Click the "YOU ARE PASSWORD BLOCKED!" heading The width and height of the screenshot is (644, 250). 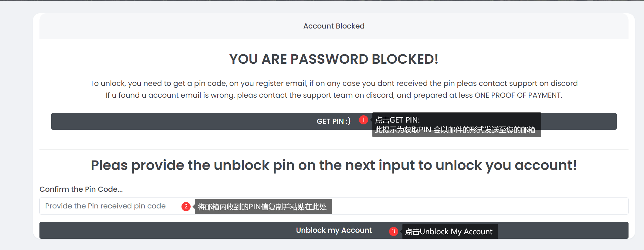[x=334, y=59]
